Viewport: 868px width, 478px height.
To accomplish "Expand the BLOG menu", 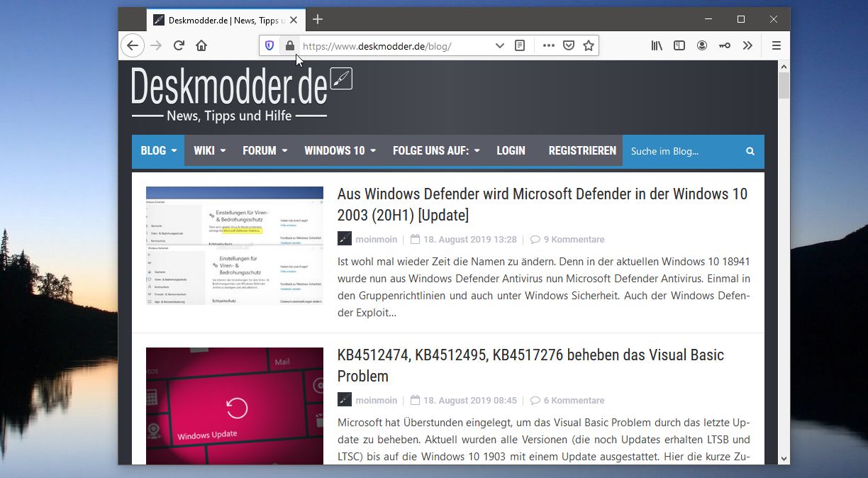I will tap(158, 150).
